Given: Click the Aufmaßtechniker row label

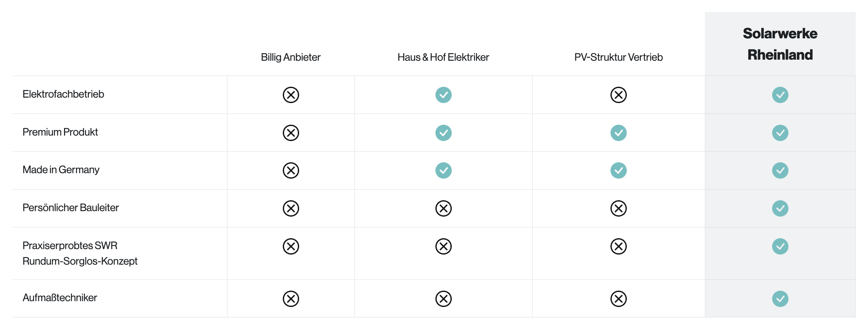Looking at the screenshot, I should [x=60, y=298].
